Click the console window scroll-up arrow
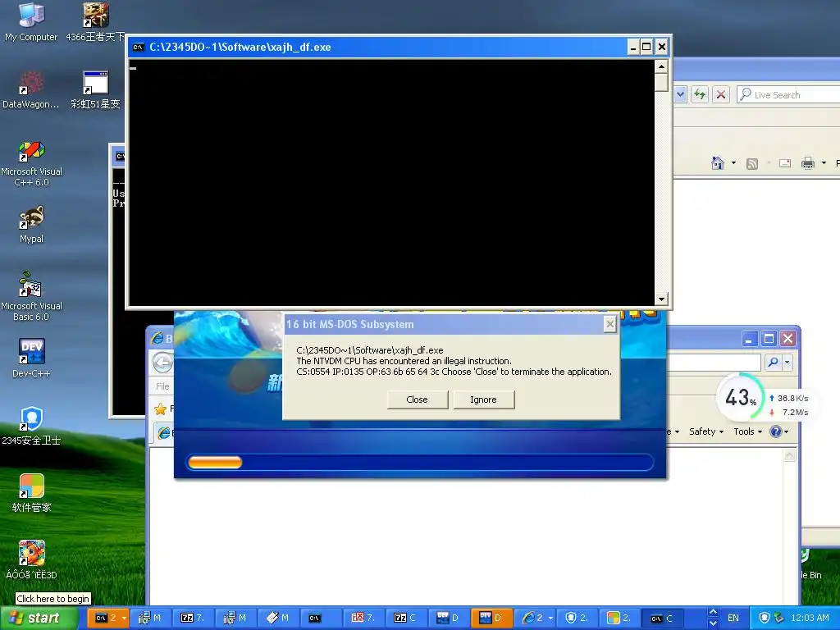The image size is (840, 630). 662,66
